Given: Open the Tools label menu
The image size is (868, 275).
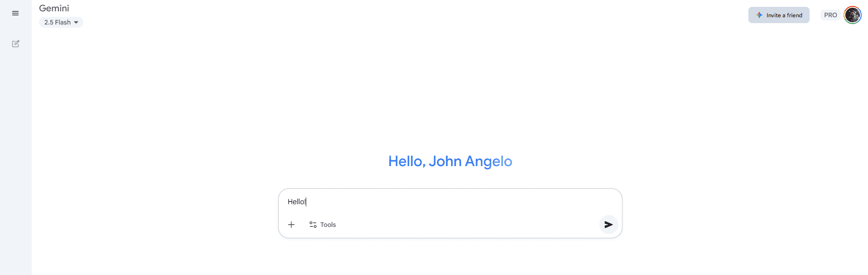Looking at the screenshot, I should 328,225.
